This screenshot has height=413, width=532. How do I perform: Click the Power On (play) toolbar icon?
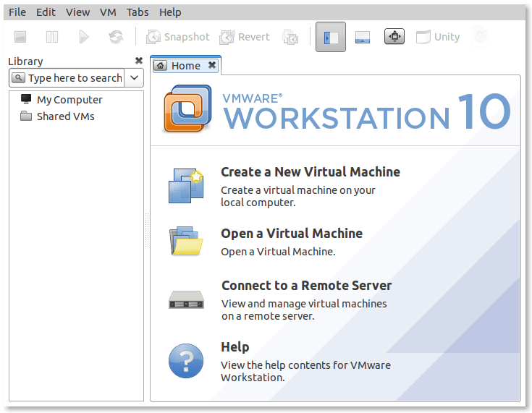click(84, 37)
